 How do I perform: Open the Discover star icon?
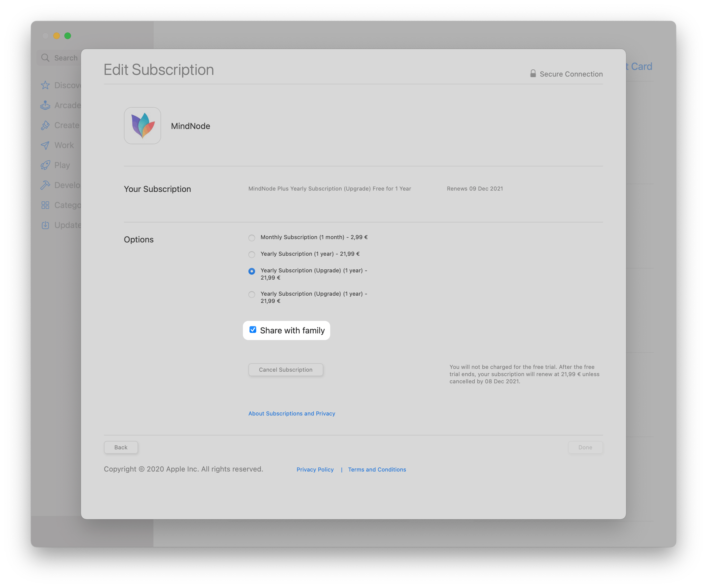pyautogui.click(x=45, y=85)
